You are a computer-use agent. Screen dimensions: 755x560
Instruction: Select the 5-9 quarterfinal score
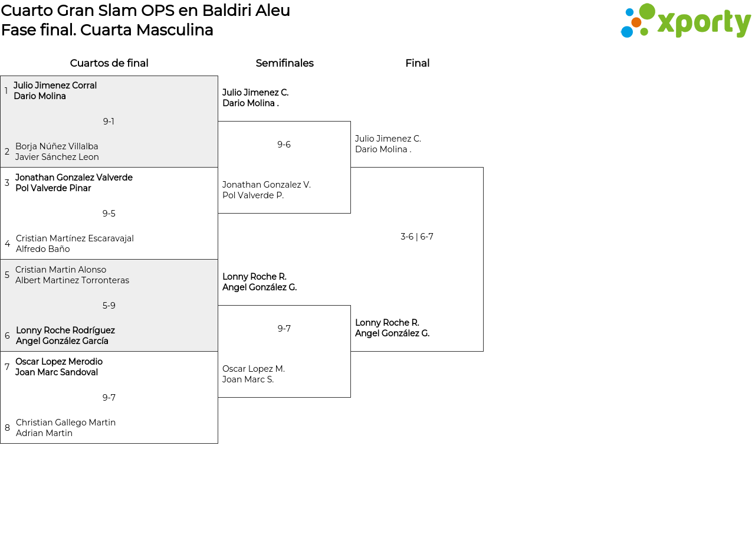pos(109,306)
